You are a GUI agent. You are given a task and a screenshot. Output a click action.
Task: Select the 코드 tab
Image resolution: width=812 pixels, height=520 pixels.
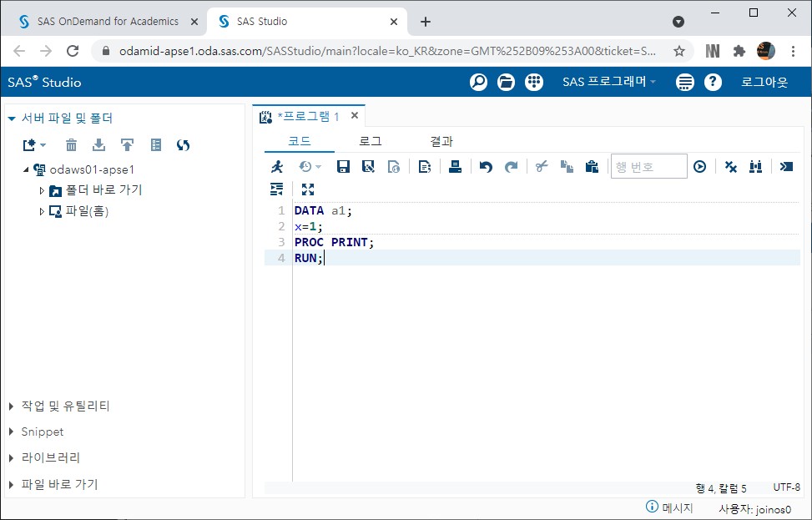(300, 141)
